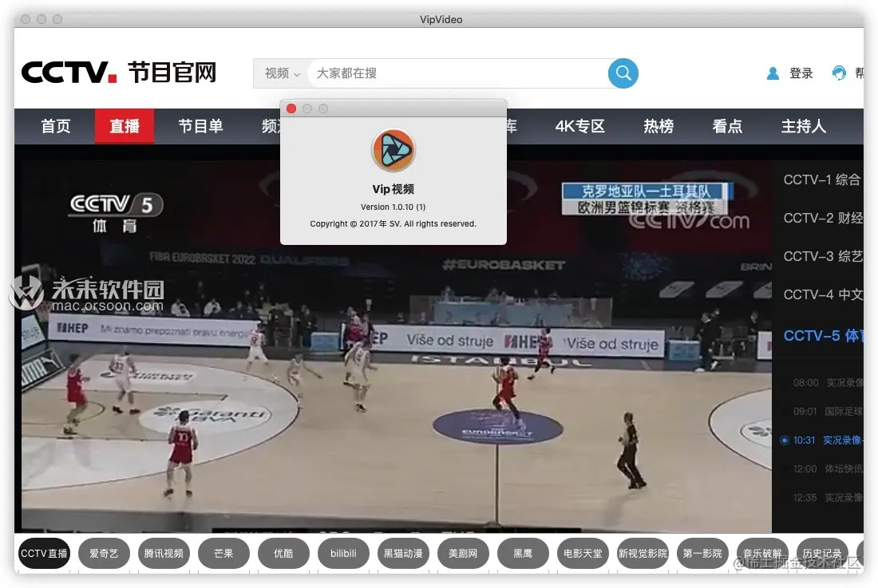The width and height of the screenshot is (878, 588).
Task: Select the 10:31 schedule entry radio
Action: [x=785, y=440]
